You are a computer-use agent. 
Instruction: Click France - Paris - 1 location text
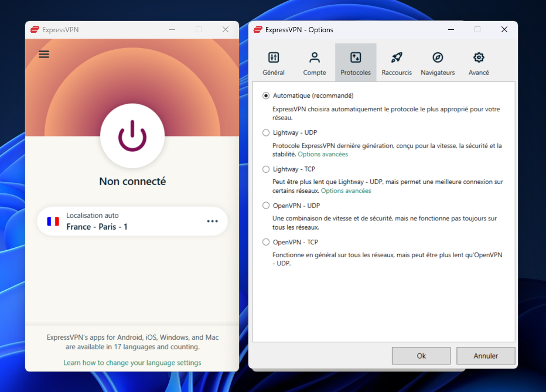[97, 227]
